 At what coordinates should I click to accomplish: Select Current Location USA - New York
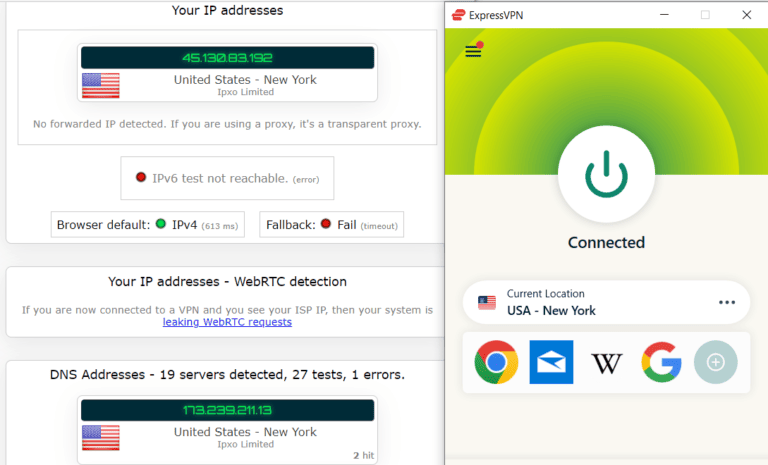tap(606, 302)
